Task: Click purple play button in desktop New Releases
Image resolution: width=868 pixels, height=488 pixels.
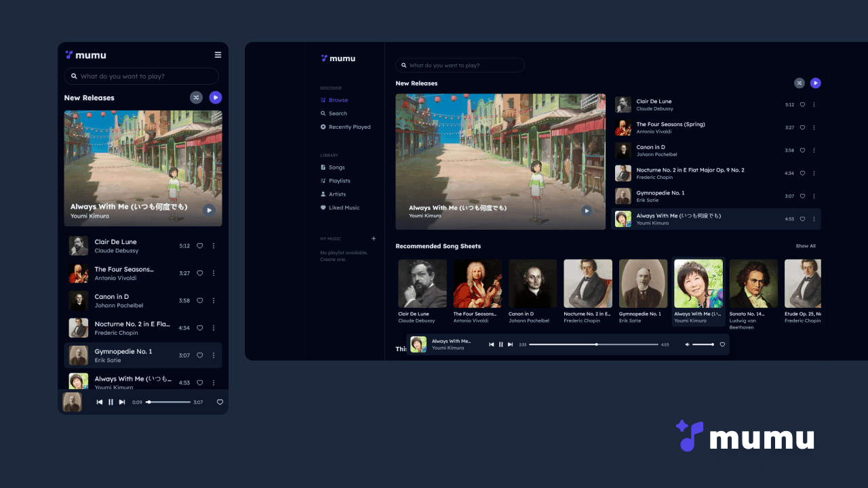Action: tap(816, 83)
